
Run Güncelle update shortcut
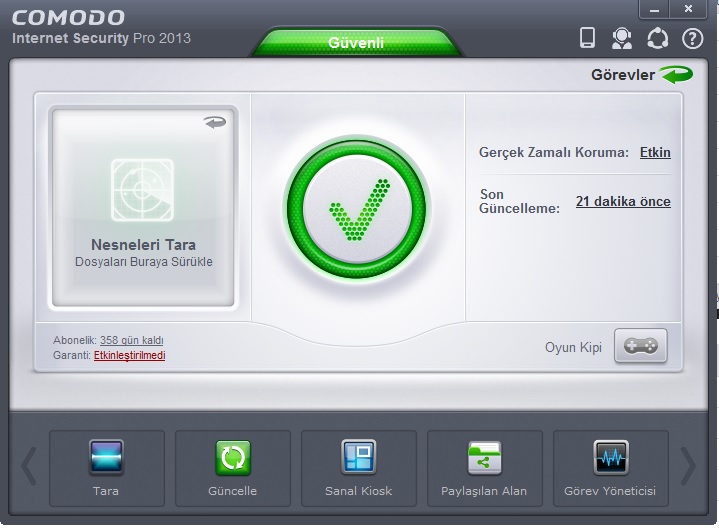pos(233,468)
